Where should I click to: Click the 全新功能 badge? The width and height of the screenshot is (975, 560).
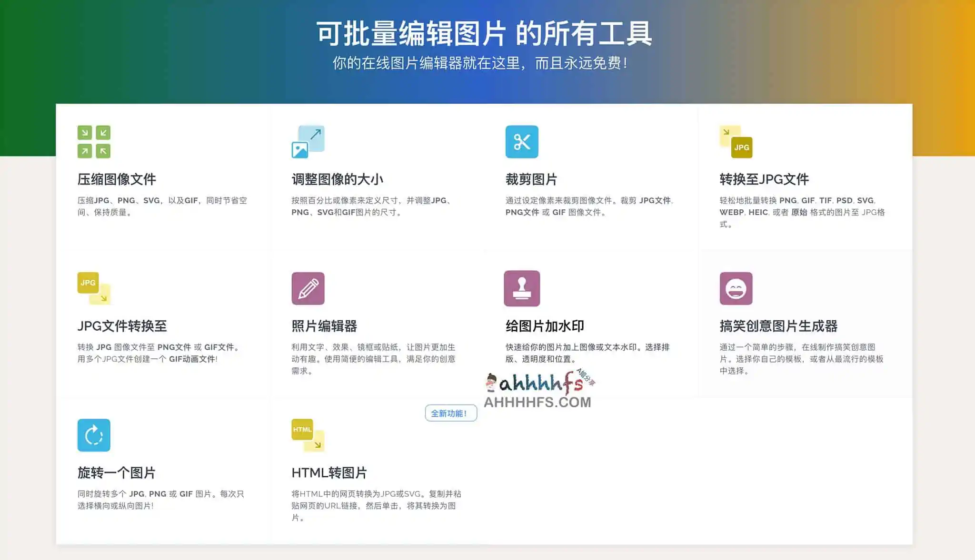pyautogui.click(x=450, y=413)
